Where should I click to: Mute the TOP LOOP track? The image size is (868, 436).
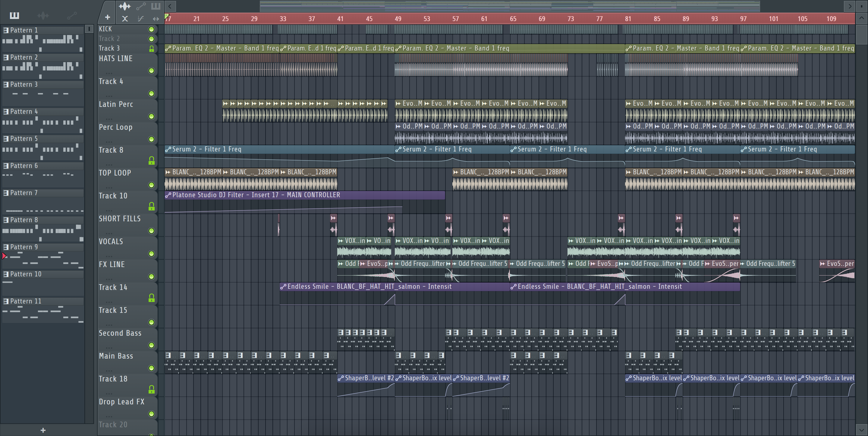(x=152, y=185)
